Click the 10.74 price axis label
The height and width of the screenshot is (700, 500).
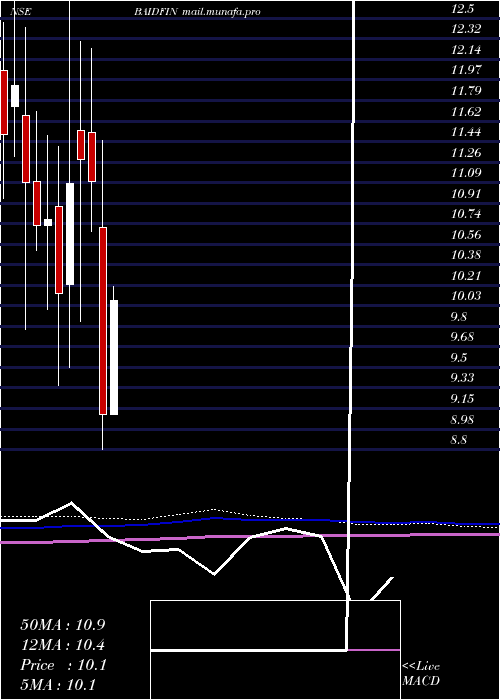pyautogui.click(x=466, y=214)
